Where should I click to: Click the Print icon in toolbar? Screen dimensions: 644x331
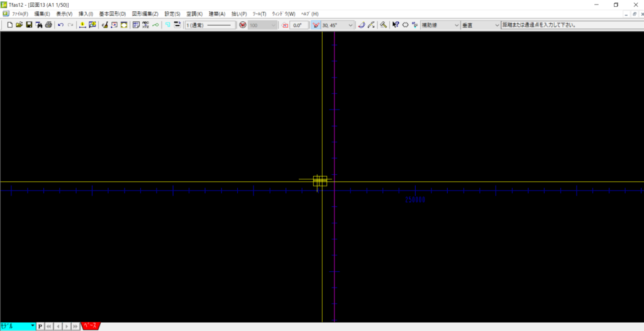[x=48, y=25]
